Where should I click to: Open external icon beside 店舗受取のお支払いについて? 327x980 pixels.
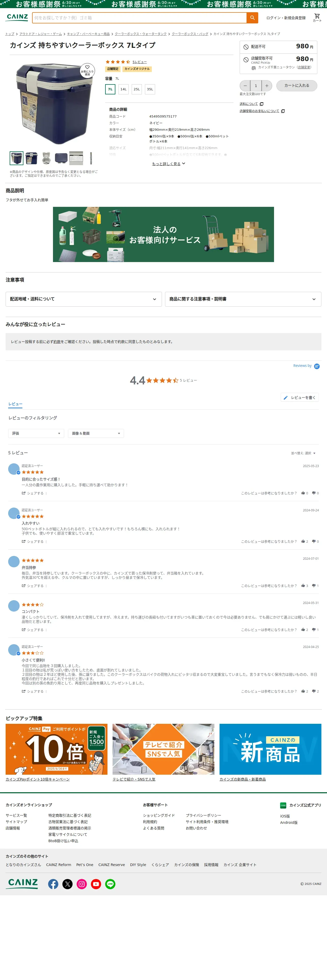(x=283, y=111)
